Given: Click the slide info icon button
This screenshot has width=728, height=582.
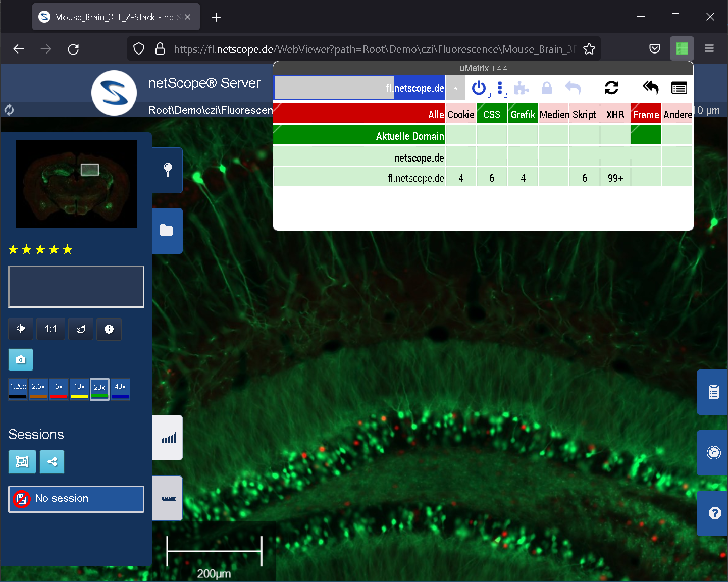Looking at the screenshot, I should (109, 329).
